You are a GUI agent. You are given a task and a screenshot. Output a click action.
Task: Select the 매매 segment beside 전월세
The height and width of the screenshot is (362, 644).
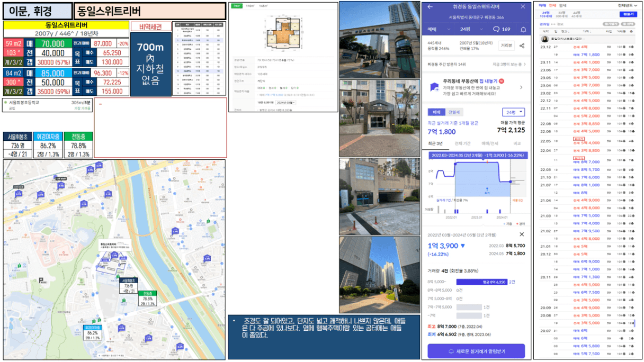(437, 112)
